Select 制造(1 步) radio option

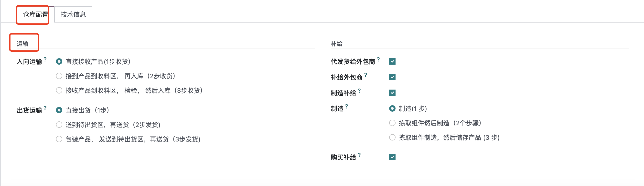[392, 109]
